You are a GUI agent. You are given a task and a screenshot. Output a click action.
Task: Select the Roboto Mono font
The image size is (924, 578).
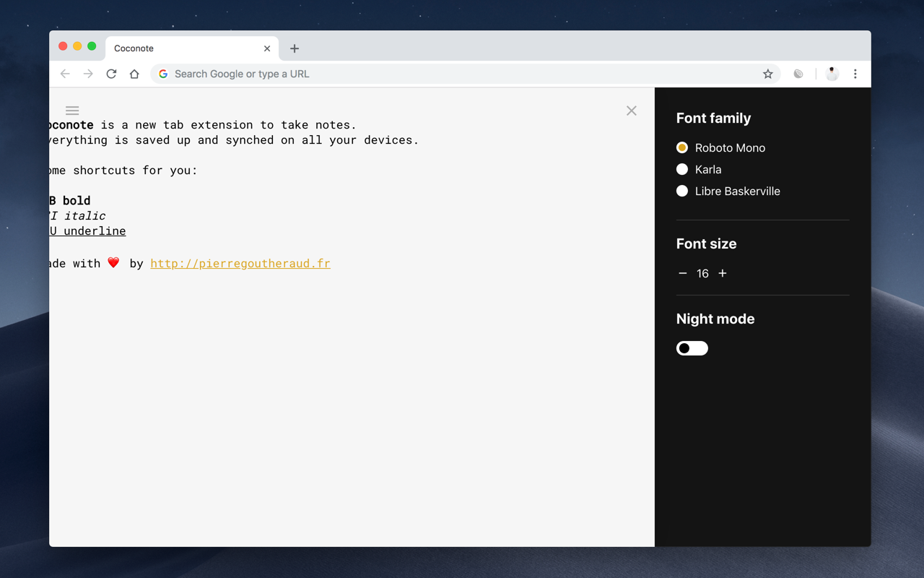(682, 147)
